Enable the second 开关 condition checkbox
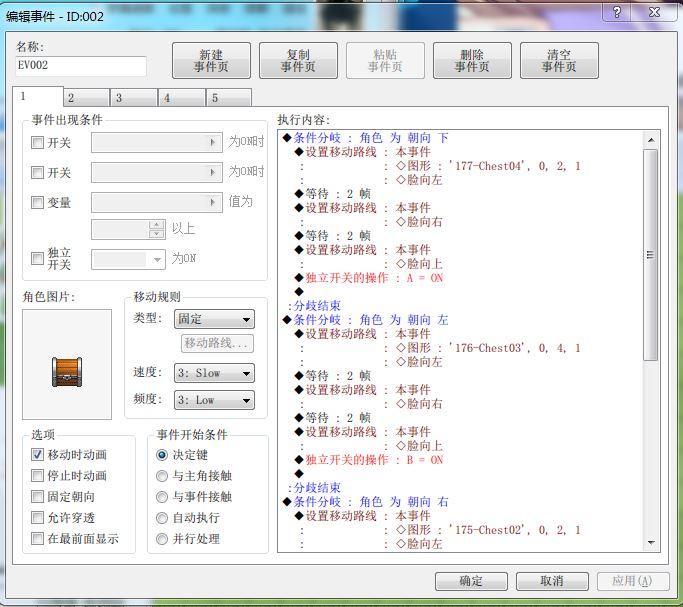 37,172
